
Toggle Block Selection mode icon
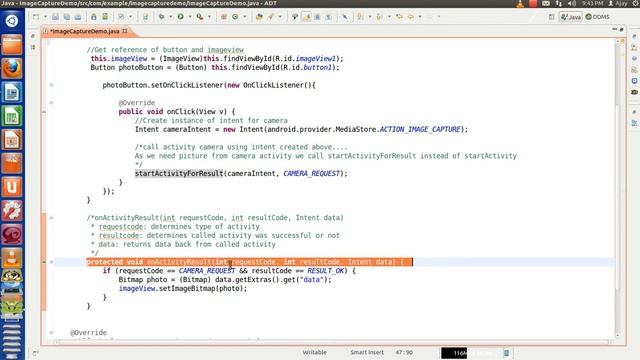coord(317,17)
